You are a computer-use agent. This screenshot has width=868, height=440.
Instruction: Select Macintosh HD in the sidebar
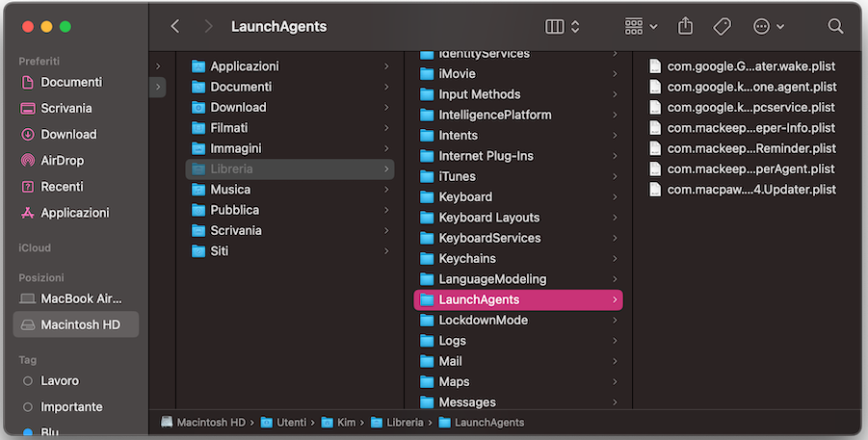point(76,324)
